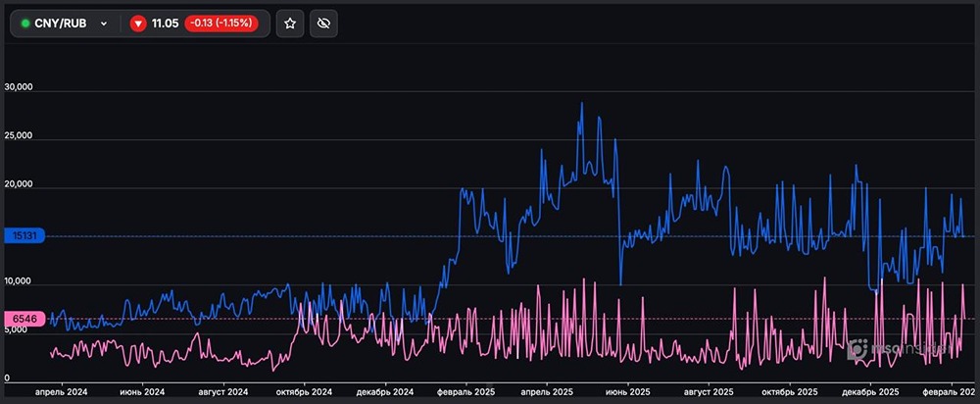Click the red down-arrow price indicator
Viewport: 980px width, 404px height.
point(138,24)
